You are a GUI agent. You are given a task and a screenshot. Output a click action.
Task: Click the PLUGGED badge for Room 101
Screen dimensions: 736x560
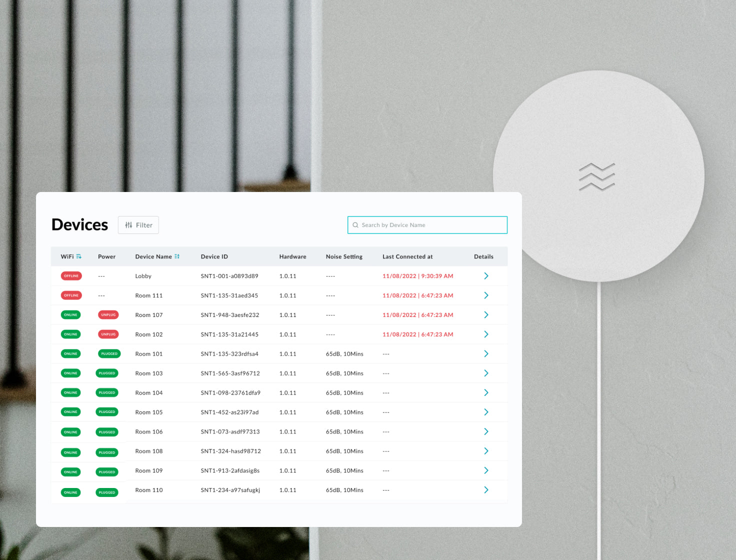[109, 354]
